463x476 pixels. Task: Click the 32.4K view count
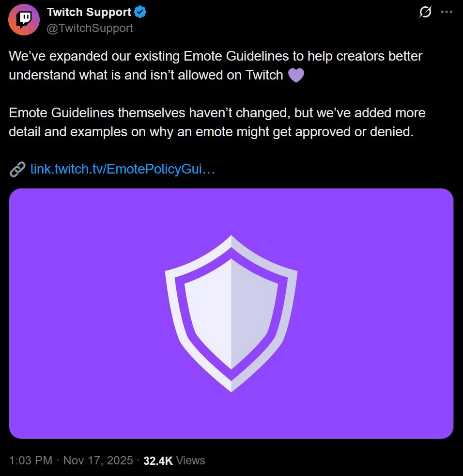[x=158, y=461]
